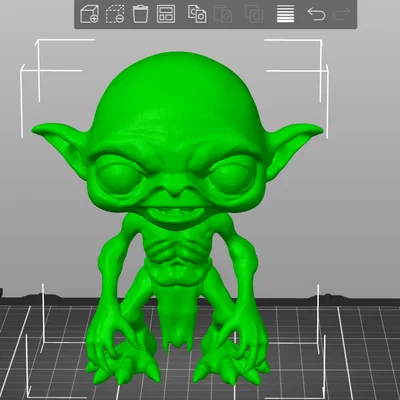Click the Copy icon in toolbar
This screenshot has height=400, width=400.
197,14
